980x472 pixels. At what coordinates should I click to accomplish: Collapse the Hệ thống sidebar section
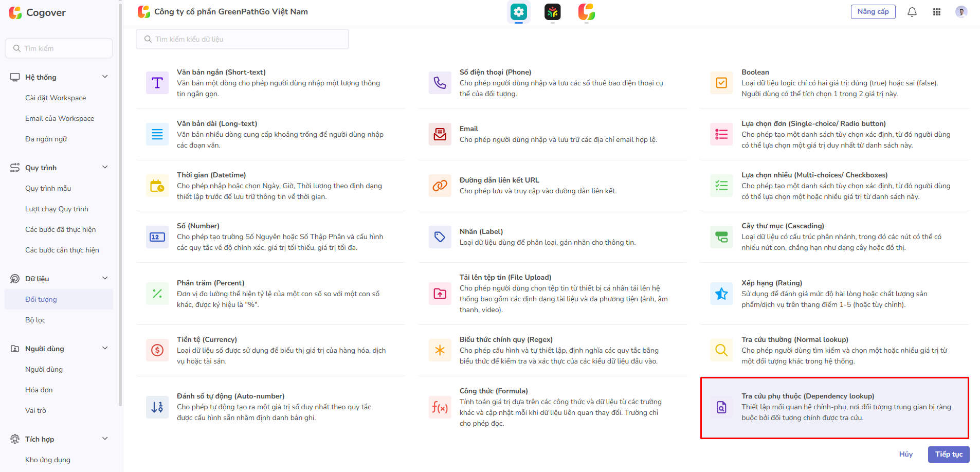(105, 77)
